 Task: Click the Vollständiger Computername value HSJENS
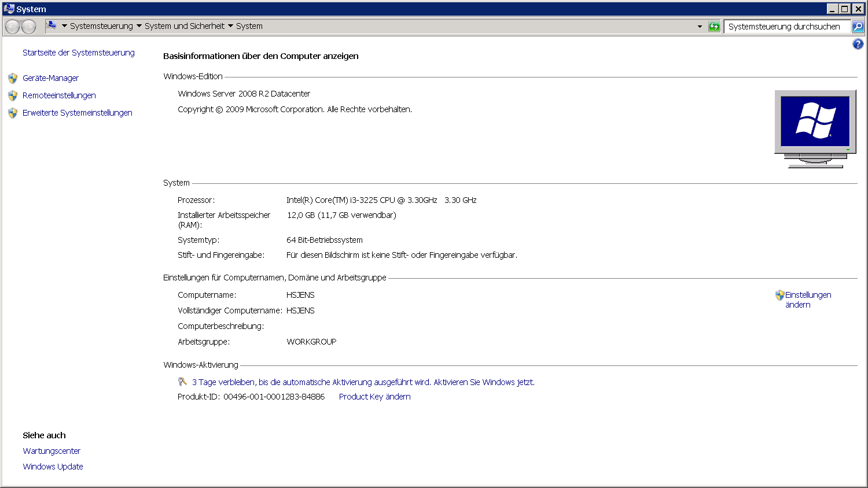(x=300, y=310)
